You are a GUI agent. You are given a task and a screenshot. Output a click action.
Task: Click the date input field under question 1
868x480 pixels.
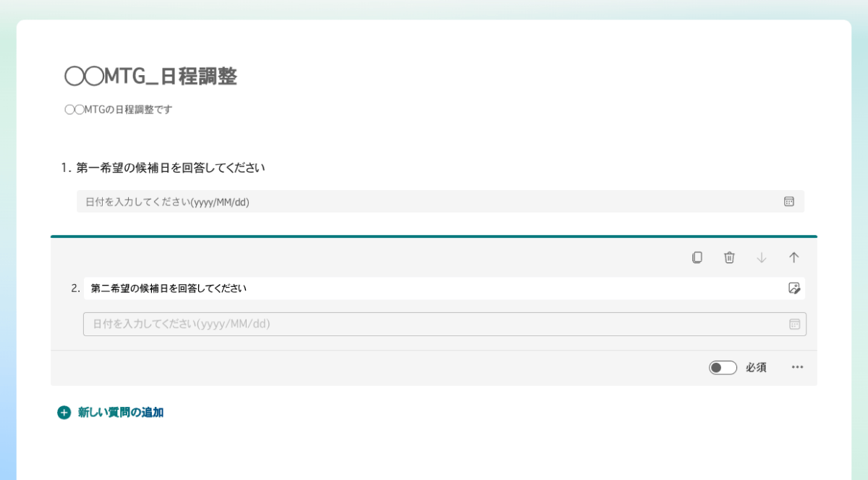427,202
